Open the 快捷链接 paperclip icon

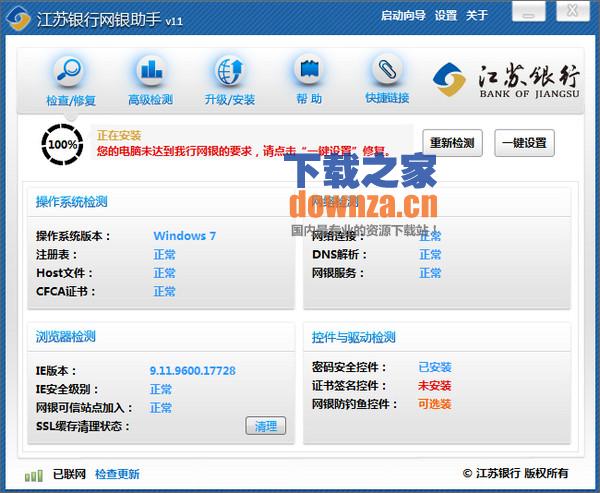click(387, 70)
